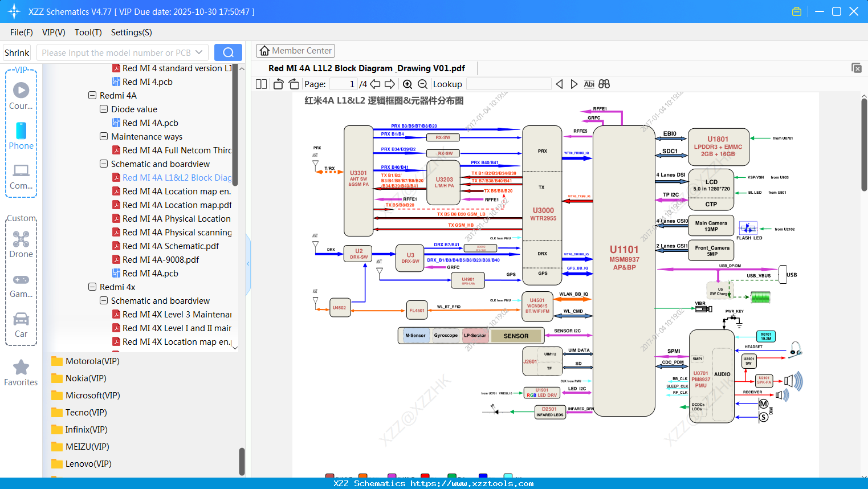
Task: Click the PDF viewer vertical scrollbar thumb
Action: pos(864,145)
